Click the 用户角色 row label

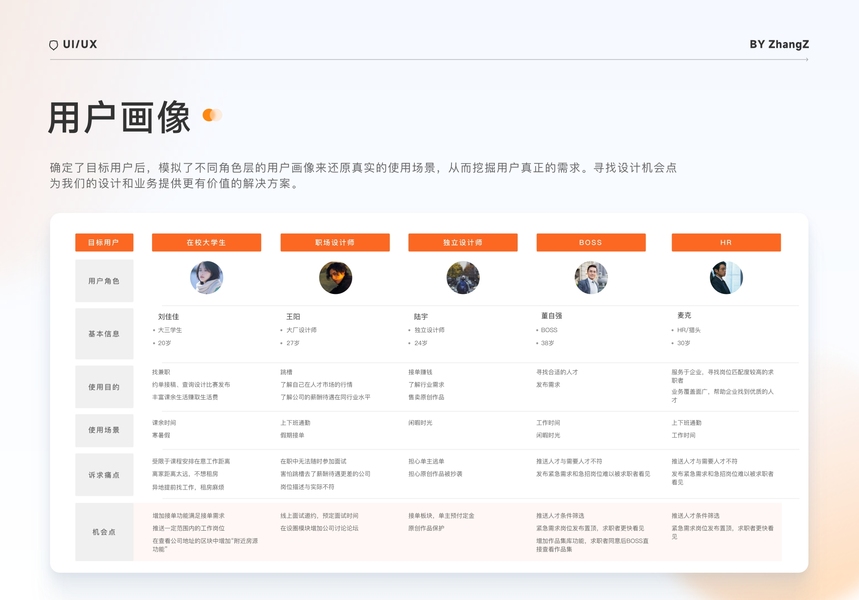(104, 281)
